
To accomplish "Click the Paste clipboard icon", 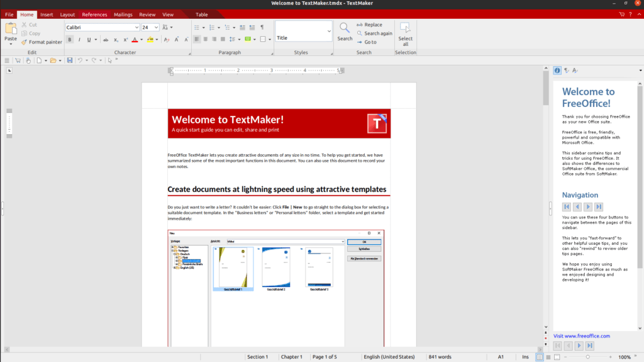I will (11, 28).
